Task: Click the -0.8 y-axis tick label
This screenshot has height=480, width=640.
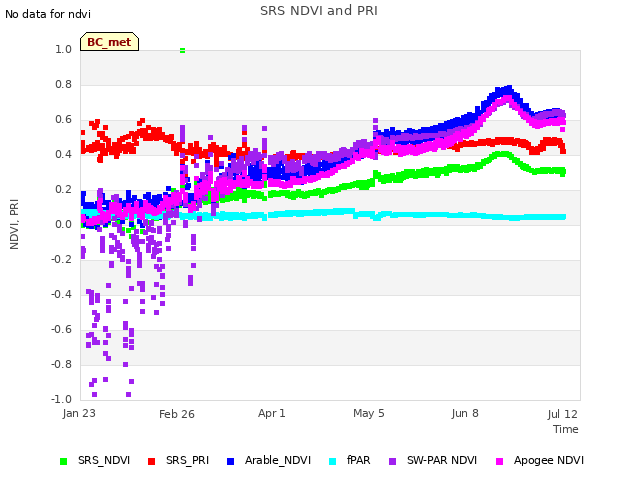Action: (62, 364)
